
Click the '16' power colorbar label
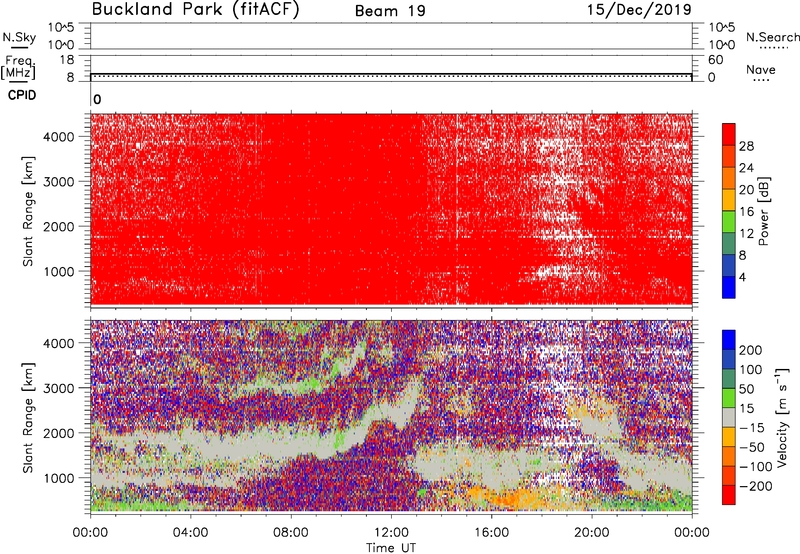click(x=746, y=212)
